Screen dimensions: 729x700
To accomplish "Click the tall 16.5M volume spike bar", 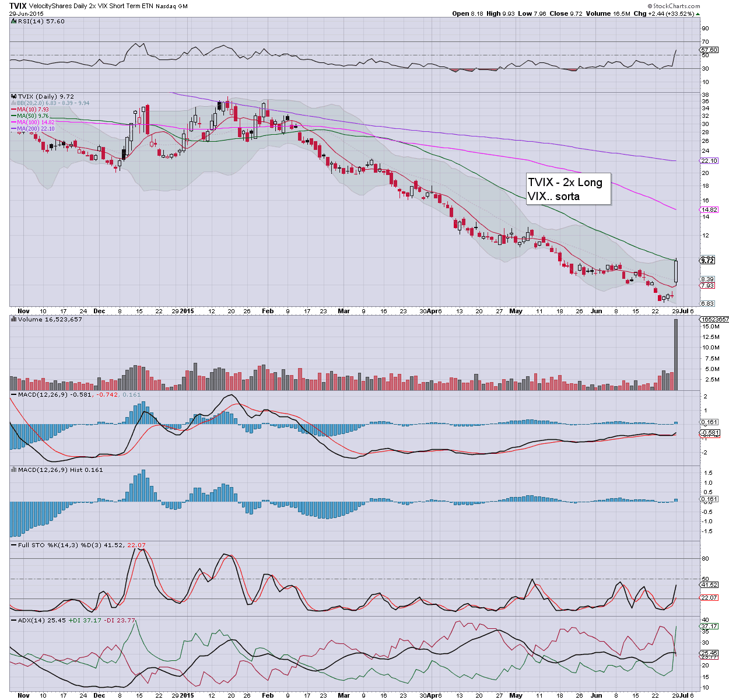I will click(x=676, y=355).
